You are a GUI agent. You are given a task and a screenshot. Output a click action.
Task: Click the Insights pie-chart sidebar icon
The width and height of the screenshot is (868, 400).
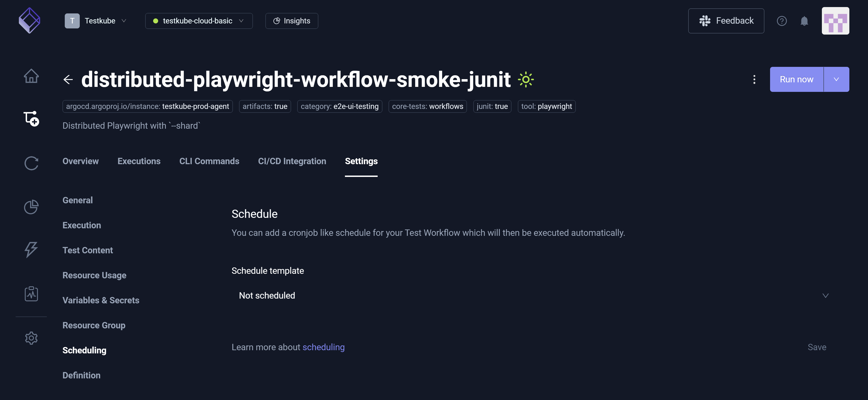click(x=31, y=207)
